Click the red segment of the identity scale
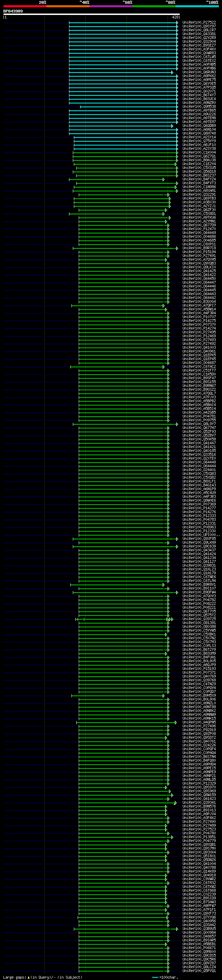 click(x=25, y=6)
